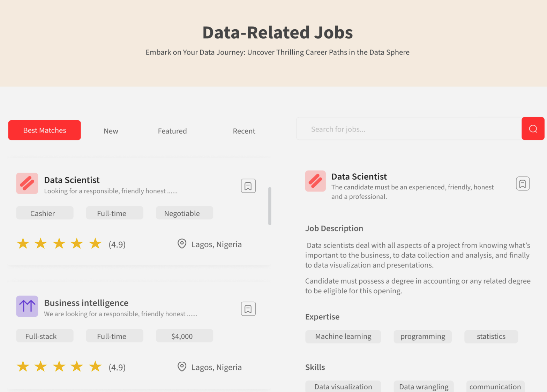Click the Data Scientist job's red briefcase icon

click(27, 183)
